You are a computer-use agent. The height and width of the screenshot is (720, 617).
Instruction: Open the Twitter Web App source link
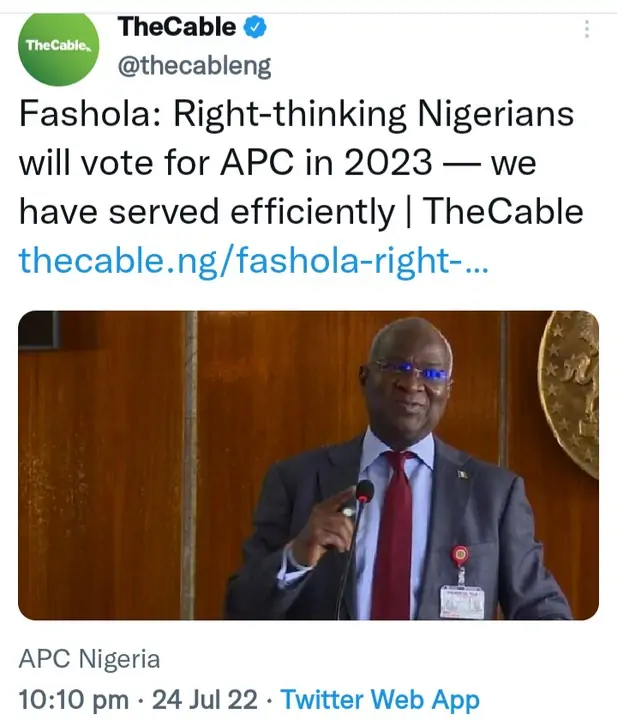pyautogui.click(x=380, y=697)
